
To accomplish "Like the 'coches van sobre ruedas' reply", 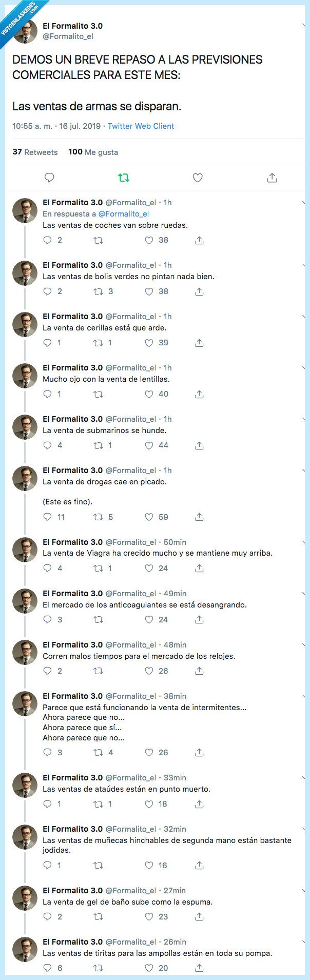I will (149, 240).
